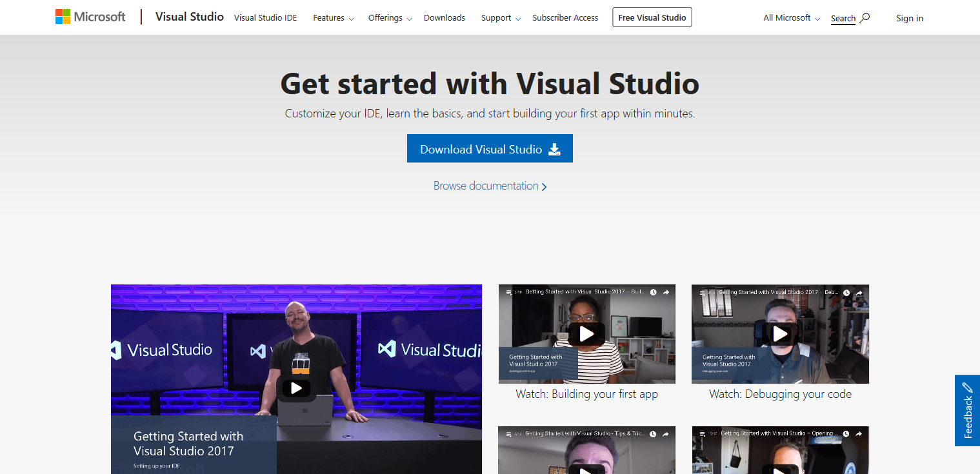Click the 'Get started with Visual Studio' heading

(490, 84)
